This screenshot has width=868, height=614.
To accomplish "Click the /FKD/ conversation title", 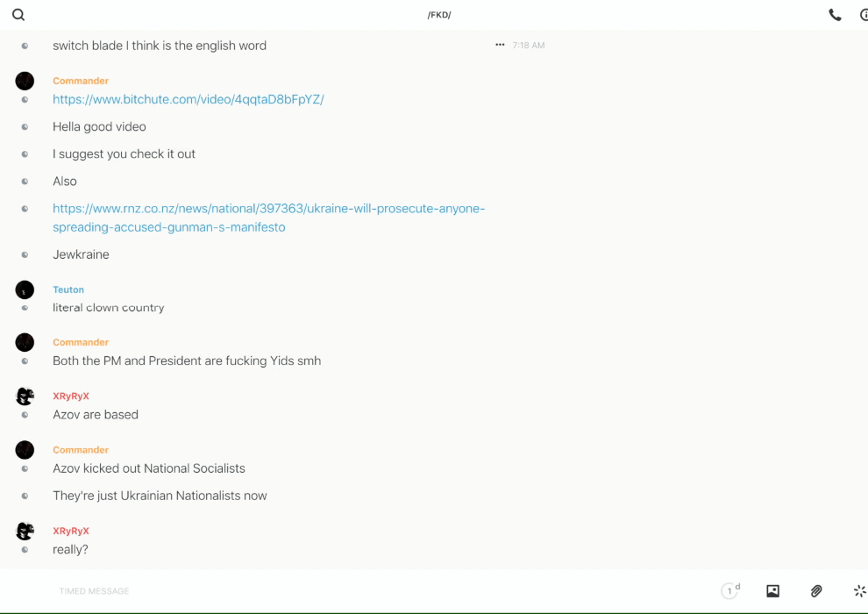I will pos(439,15).
